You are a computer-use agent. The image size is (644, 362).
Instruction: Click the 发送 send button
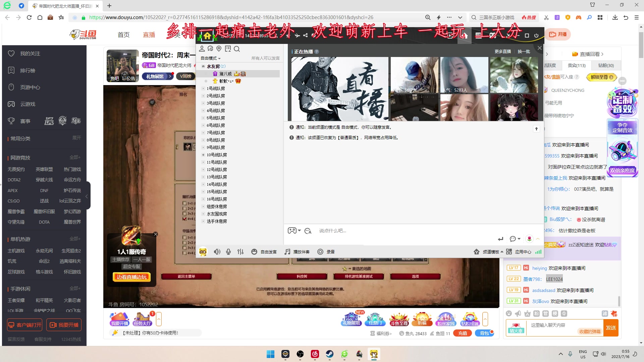pyautogui.click(x=611, y=327)
